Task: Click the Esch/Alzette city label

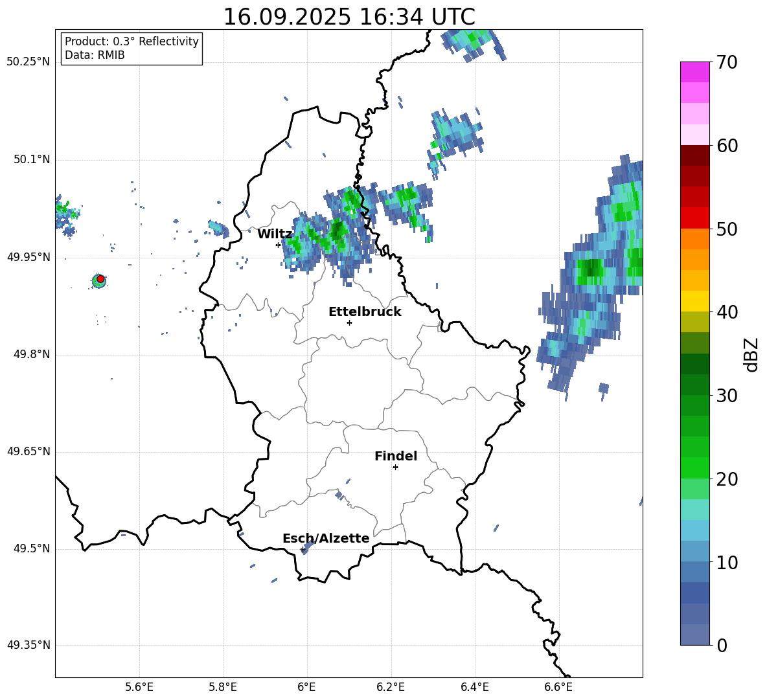Action: click(x=326, y=538)
